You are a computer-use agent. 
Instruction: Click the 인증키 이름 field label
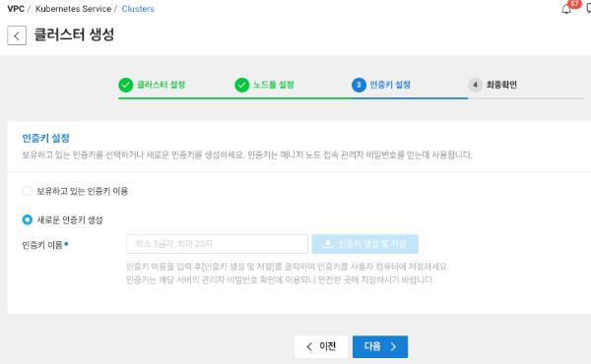[x=42, y=245]
